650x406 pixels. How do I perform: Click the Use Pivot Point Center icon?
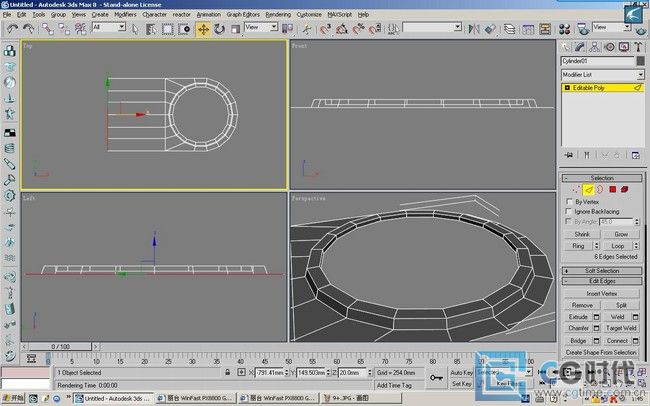click(x=287, y=29)
